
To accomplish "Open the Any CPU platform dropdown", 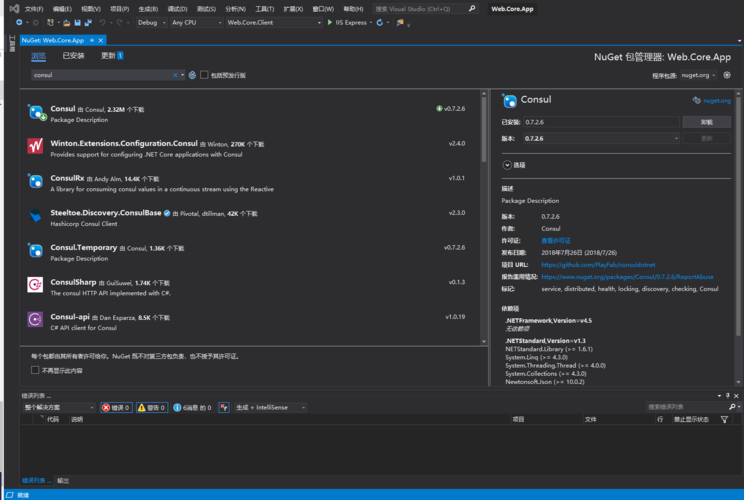I will 196,22.
